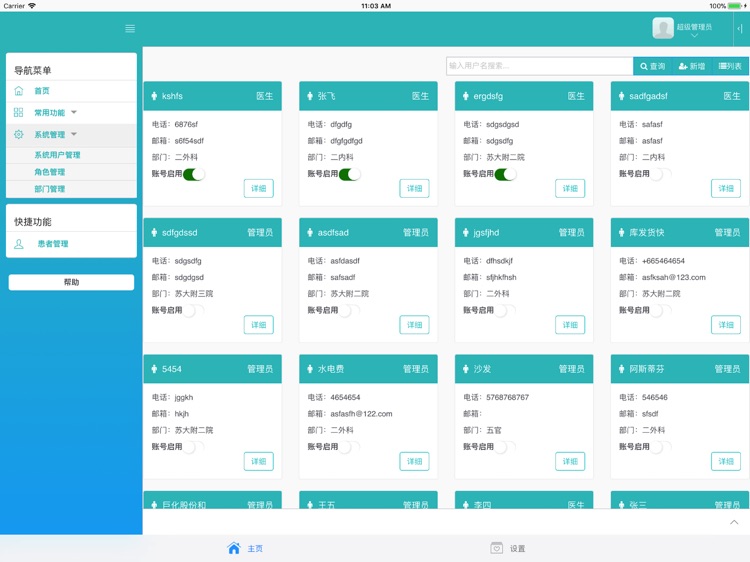This screenshot has height=562, width=750.
Task: Click the 帮助 help button
Action: point(71,282)
